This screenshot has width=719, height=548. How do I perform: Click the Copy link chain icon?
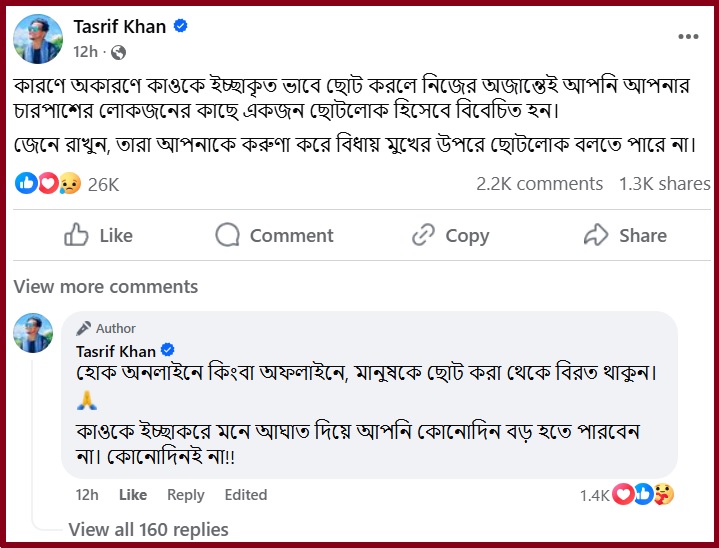pos(423,235)
